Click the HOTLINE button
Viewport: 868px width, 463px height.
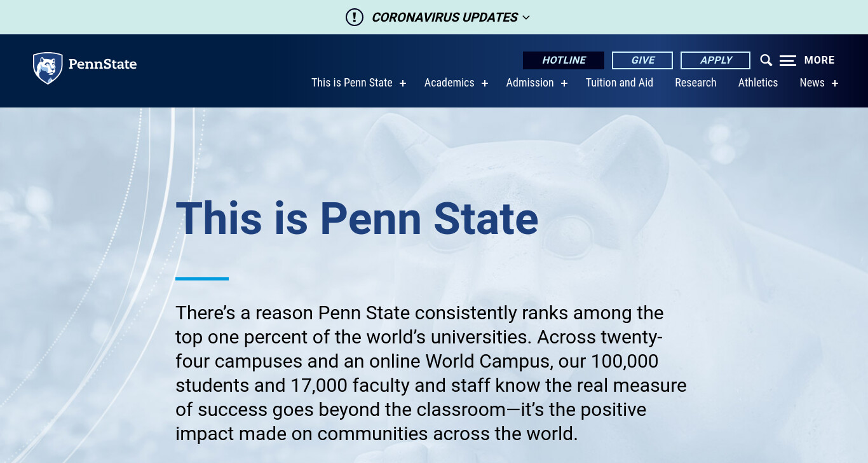(x=564, y=60)
